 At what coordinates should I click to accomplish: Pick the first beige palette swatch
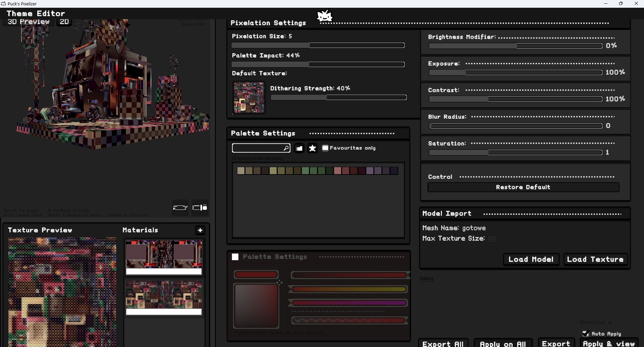(x=241, y=171)
